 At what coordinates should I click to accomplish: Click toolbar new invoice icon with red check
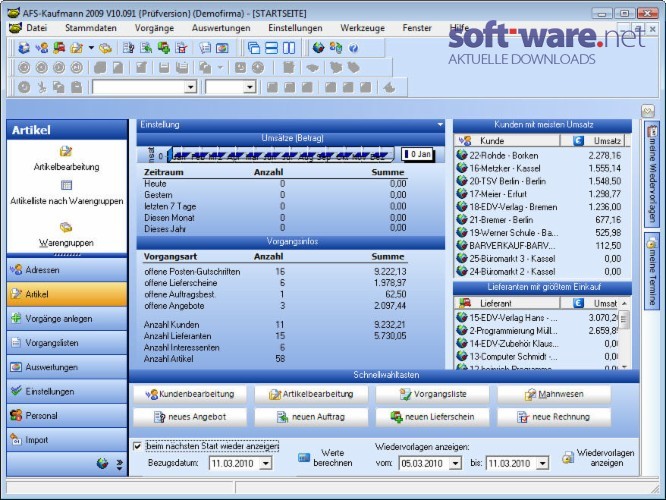[x=182, y=48]
